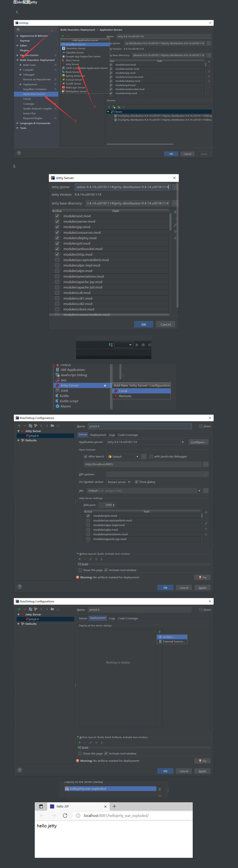Click red minus under Libraries in Settings
This screenshot has width=238, height=868.
(124, 107)
